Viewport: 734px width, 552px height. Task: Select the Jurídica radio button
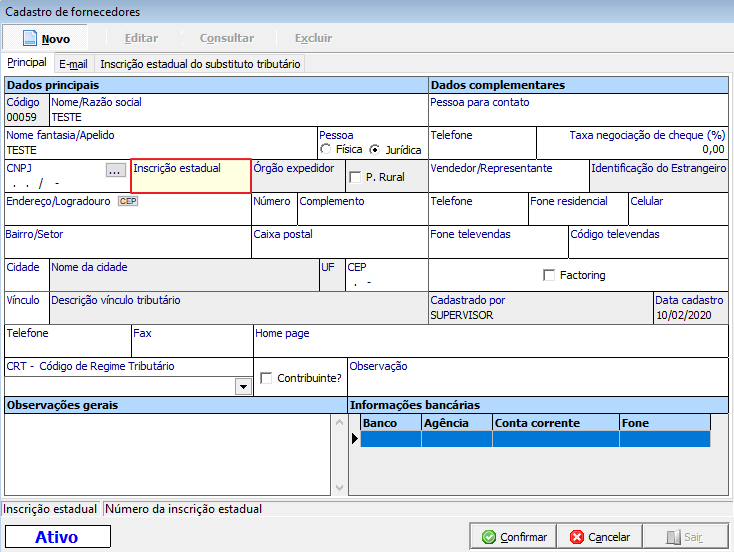(x=375, y=150)
